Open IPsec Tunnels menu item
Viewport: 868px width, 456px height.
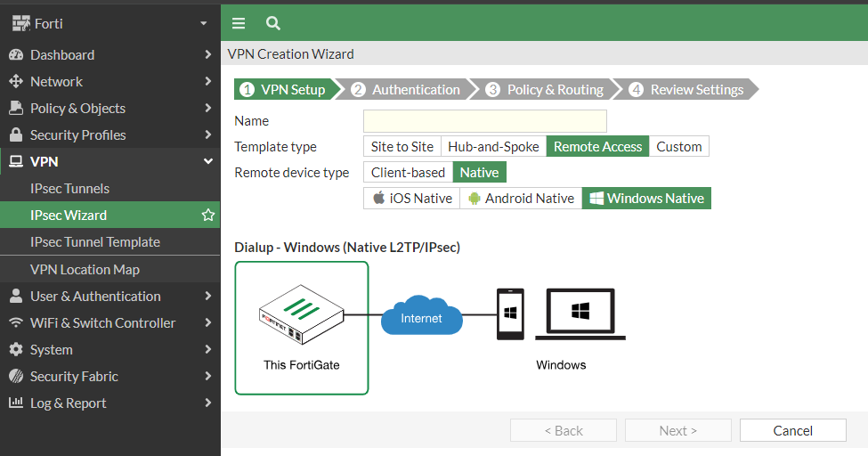(x=110, y=189)
